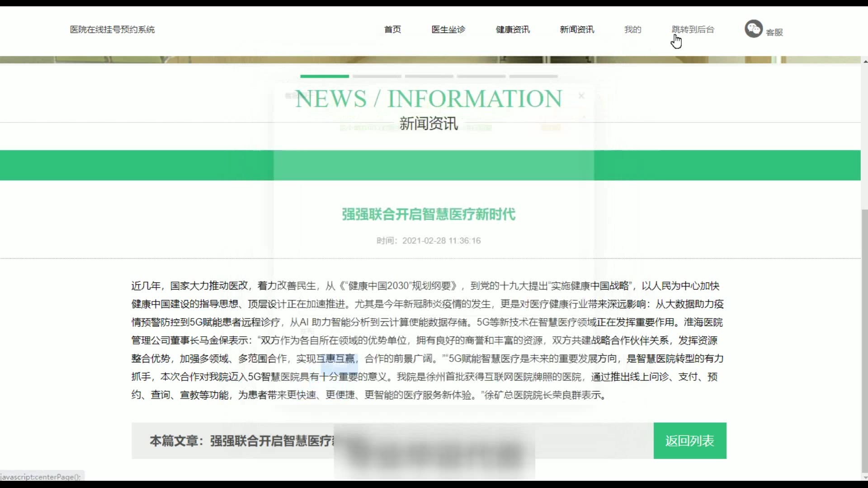The width and height of the screenshot is (868, 488).
Task: Select 新闻资讯 in top navigation
Action: tap(577, 29)
